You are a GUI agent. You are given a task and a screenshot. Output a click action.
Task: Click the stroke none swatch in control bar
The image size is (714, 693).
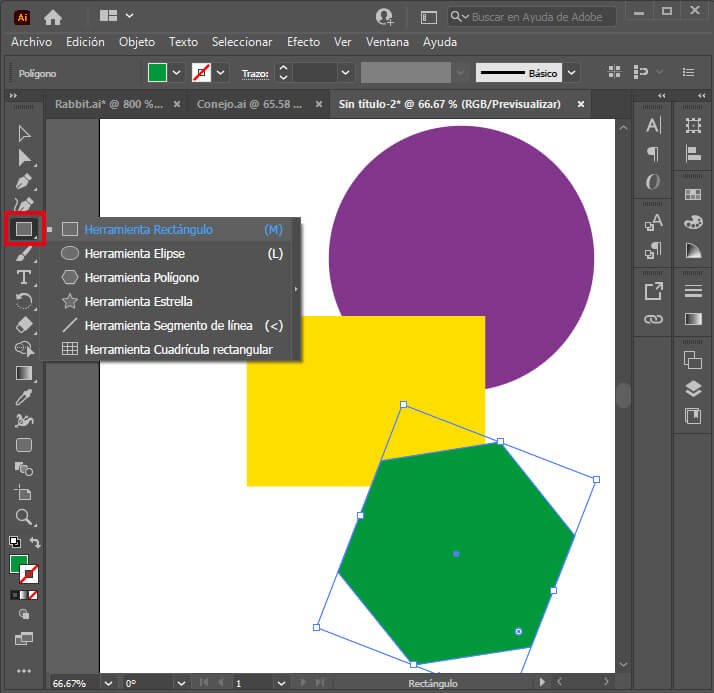(201, 73)
